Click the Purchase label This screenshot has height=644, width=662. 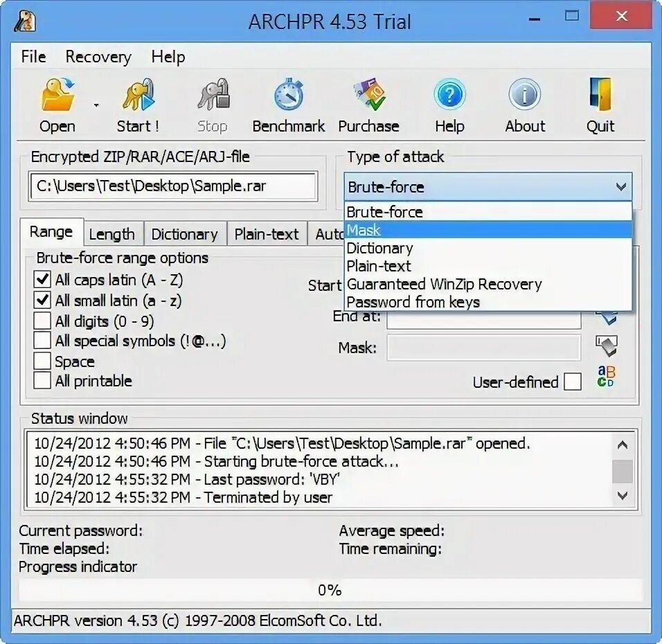point(368,126)
